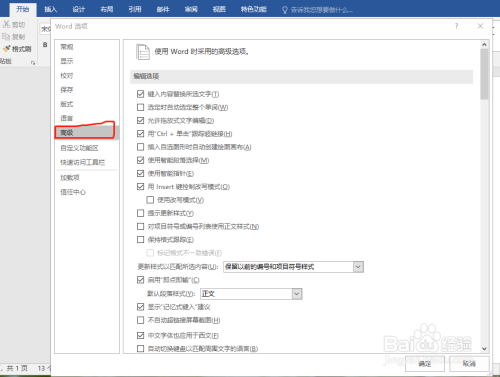Image resolution: width=500 pixels, height=377 pixels.
Task: Open the clipboard pane launcher icon
Action: click(x=33, y=62)
